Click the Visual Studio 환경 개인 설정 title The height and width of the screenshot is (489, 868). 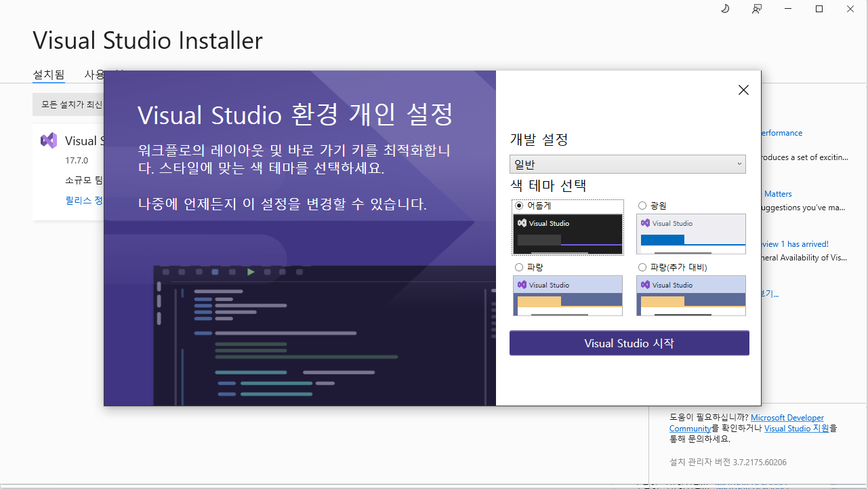click(x=295, y=115)
